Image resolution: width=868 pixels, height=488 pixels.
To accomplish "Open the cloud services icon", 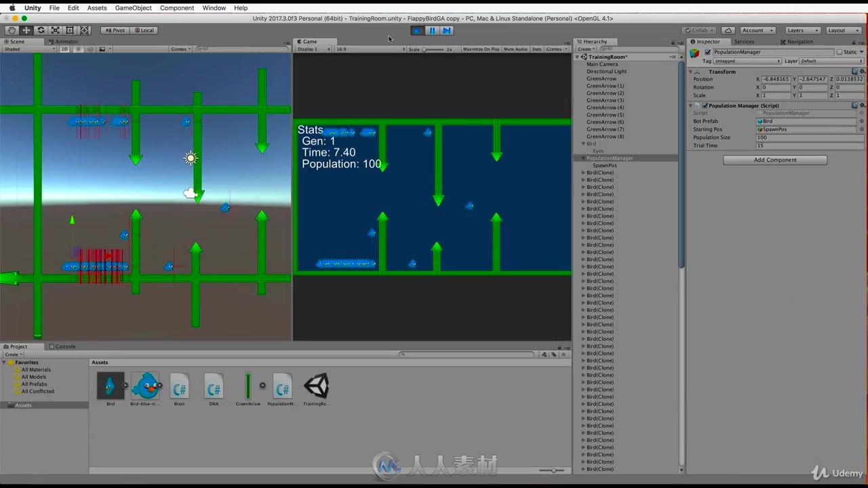I will click(728, 30).
